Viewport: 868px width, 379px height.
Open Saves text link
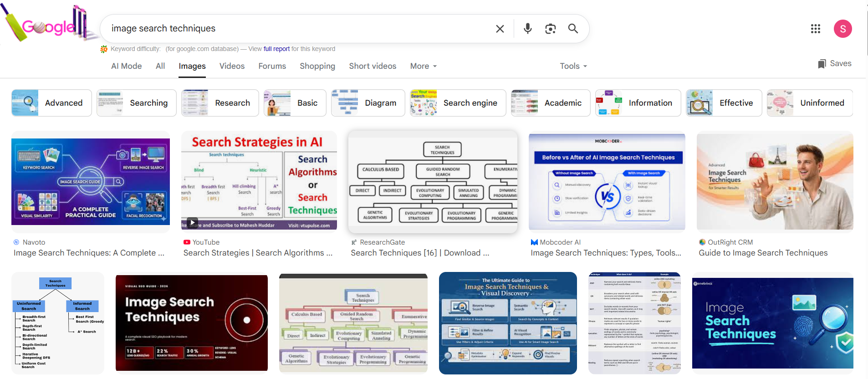point(841,64)
